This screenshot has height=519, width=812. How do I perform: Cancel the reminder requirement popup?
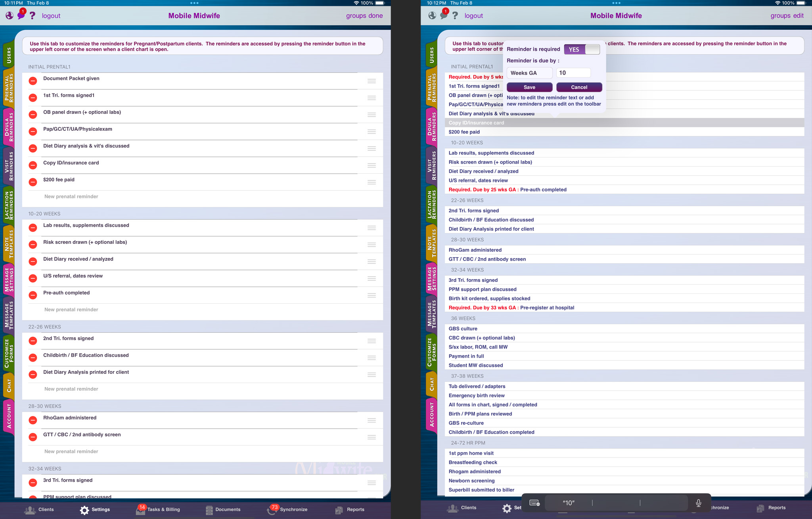(x=579, y=87)
